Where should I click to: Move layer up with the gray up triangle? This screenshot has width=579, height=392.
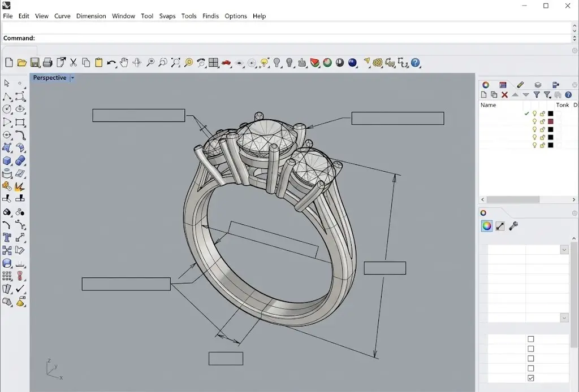pyautogui.click(x=515, y=95)
